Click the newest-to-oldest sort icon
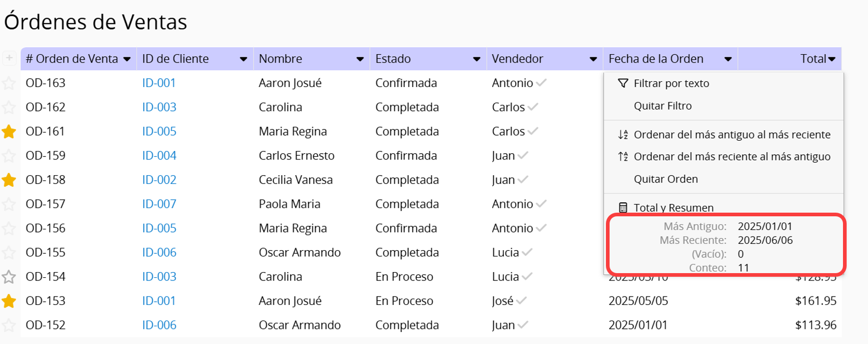Image resolution: width=868 pixels, height=344 pixels. (x=623, y=157)
